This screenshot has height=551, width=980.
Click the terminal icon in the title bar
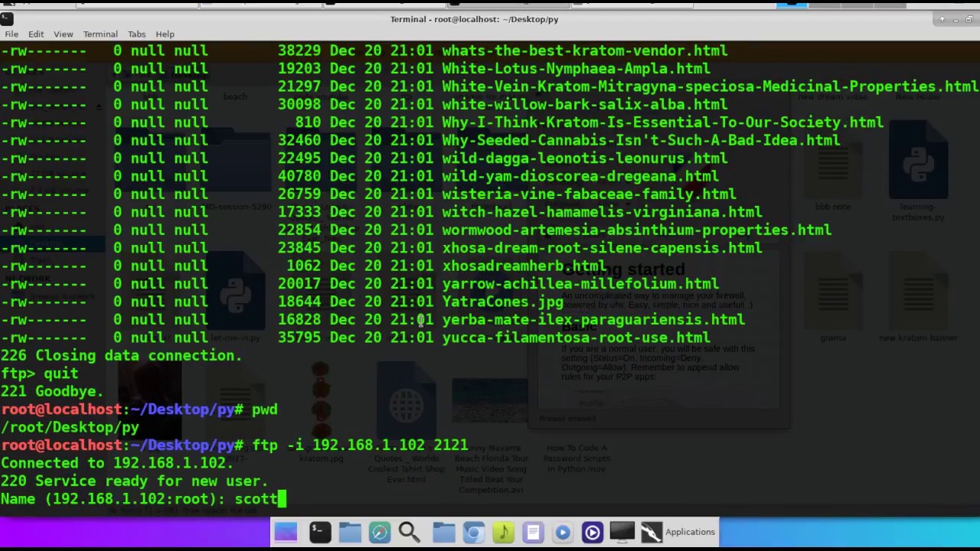(x=7, y=19)
